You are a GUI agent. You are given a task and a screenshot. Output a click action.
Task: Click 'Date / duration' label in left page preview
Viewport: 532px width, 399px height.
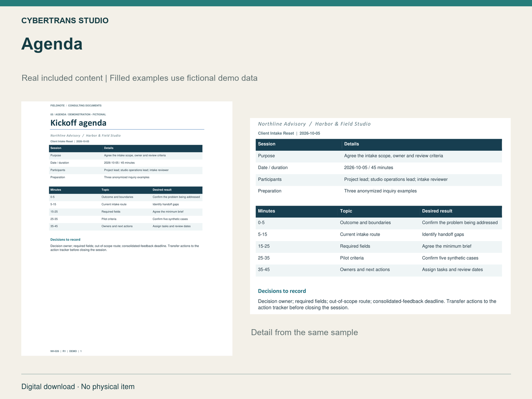(x=60, y=163)
